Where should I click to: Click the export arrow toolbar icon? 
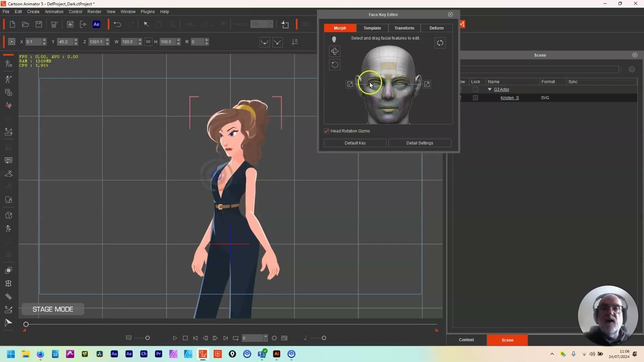click(83, 24)
